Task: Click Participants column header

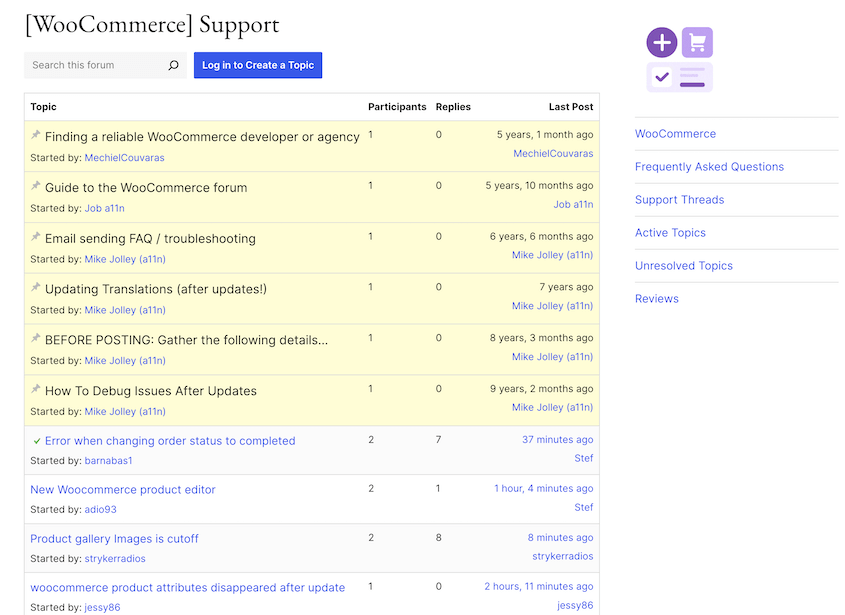Action: 397,107
